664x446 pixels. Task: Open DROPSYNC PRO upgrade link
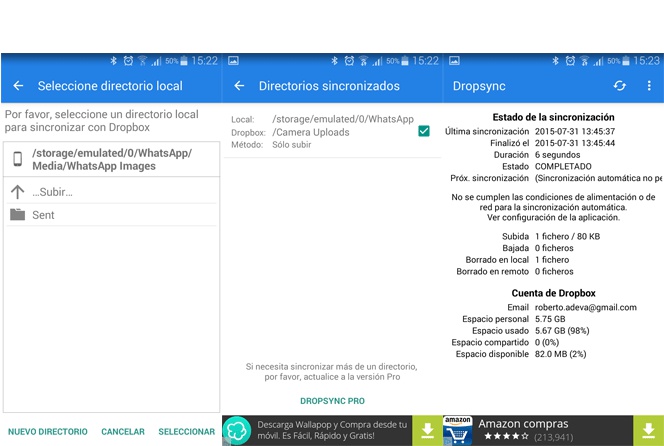click(x=332, y=401)
